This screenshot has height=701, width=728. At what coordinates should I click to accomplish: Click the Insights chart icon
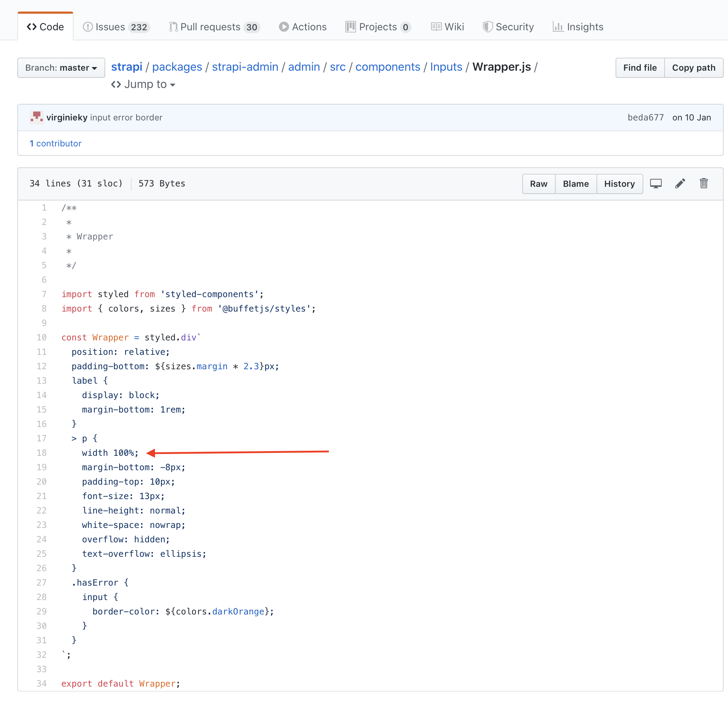(x=559, y=26)
